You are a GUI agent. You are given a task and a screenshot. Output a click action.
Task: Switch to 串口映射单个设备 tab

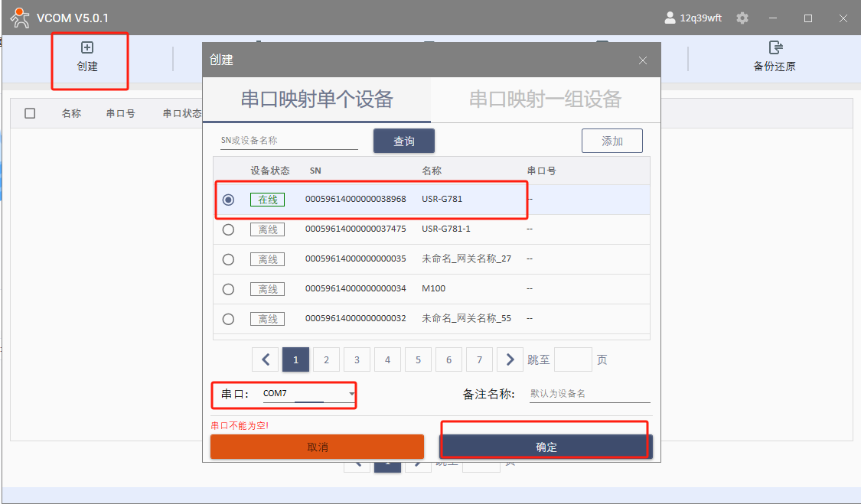[x=317, y=99]
